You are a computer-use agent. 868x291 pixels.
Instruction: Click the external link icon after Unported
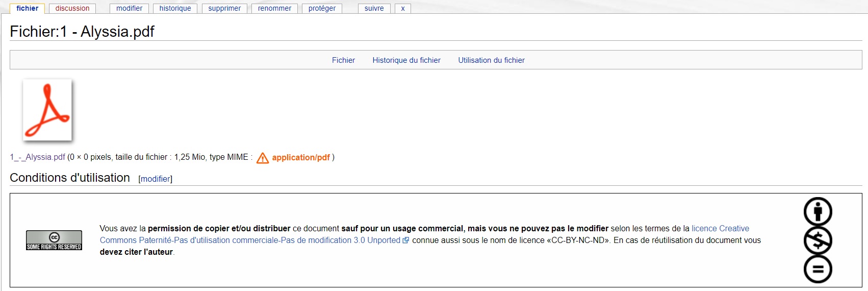(x=406, y=240)
